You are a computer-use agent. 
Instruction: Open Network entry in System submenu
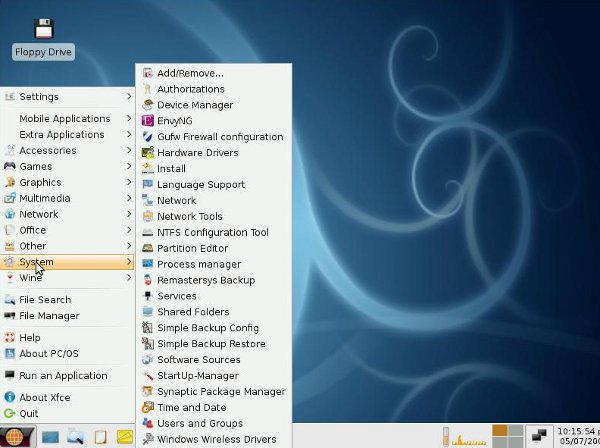214,200
